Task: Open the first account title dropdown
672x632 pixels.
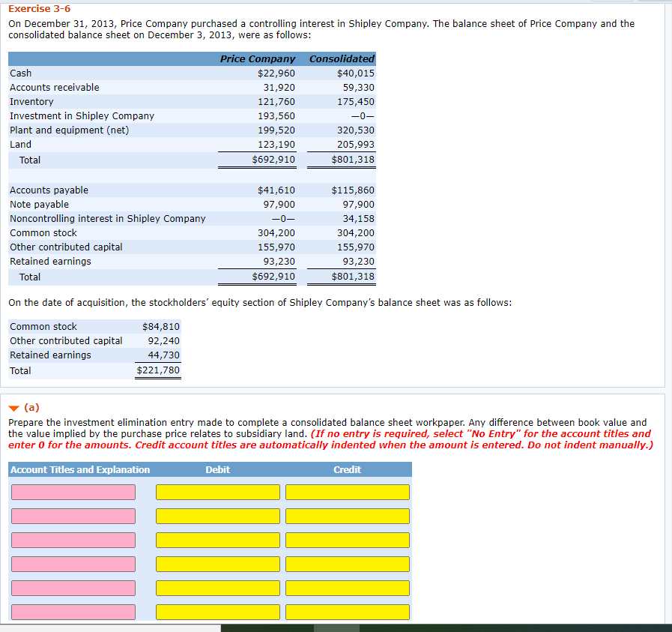Action: [73, 492]
